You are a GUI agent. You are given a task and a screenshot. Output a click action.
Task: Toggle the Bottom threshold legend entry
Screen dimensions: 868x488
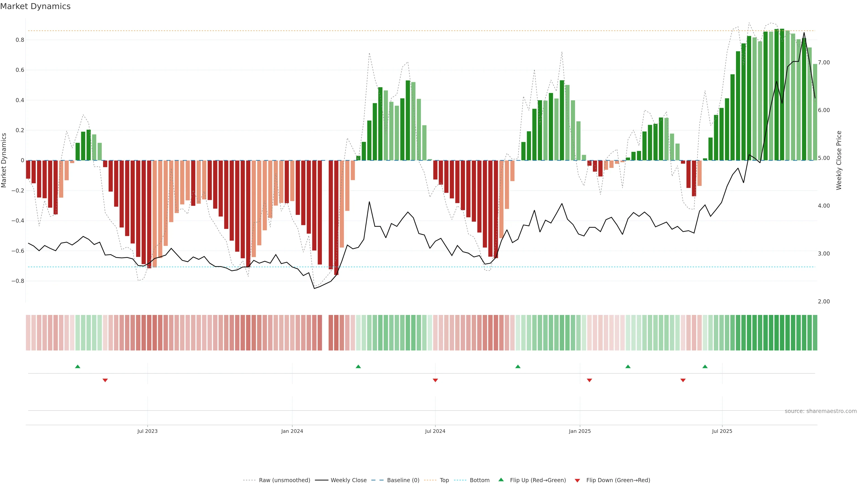coord(479,480)
